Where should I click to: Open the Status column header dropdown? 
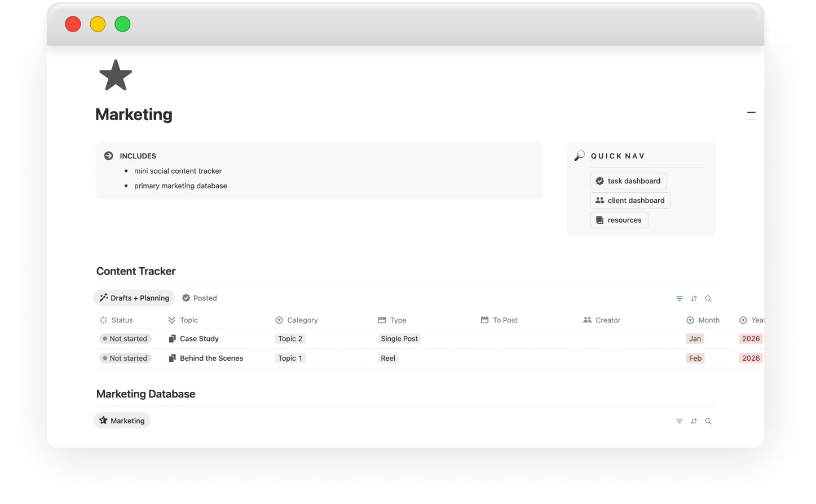pyautogui.click(x=116, y=320)
